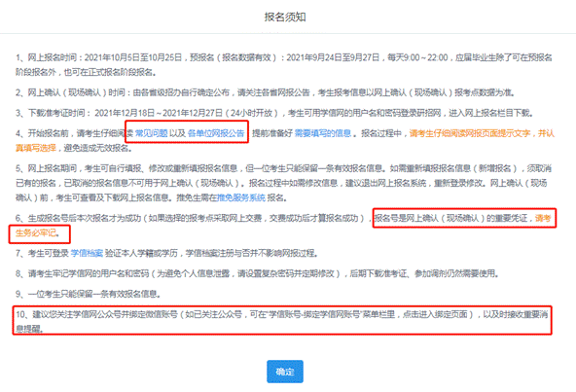Open the 各单位网报公告 link
The width and height of the screenshot is (576, 392).
coord(216,133)
